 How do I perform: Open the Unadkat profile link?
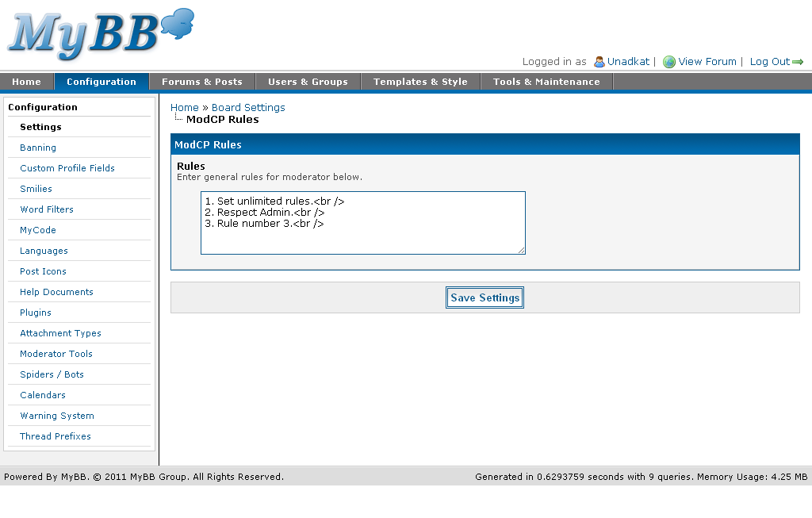628,62
